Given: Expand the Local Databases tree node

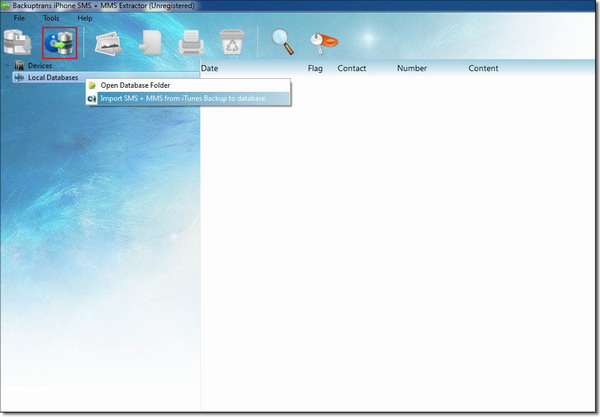Looking at the screenshot, I should tap(7, 77).
